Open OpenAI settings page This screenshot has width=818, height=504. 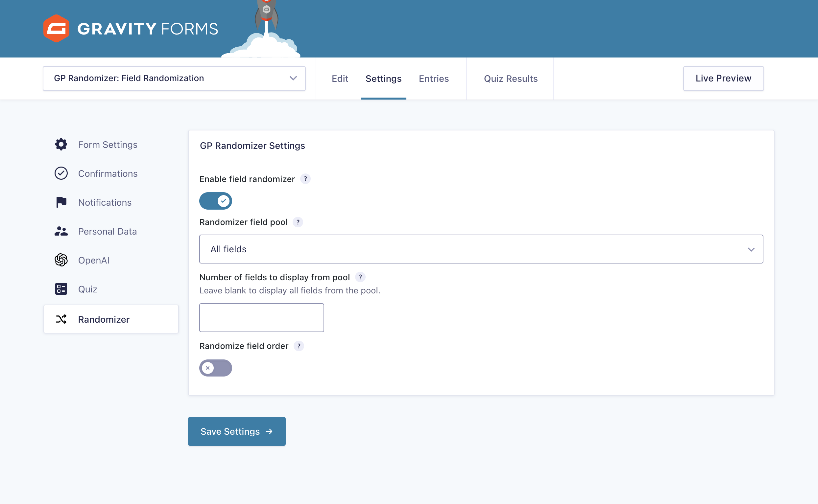(111, 260)
